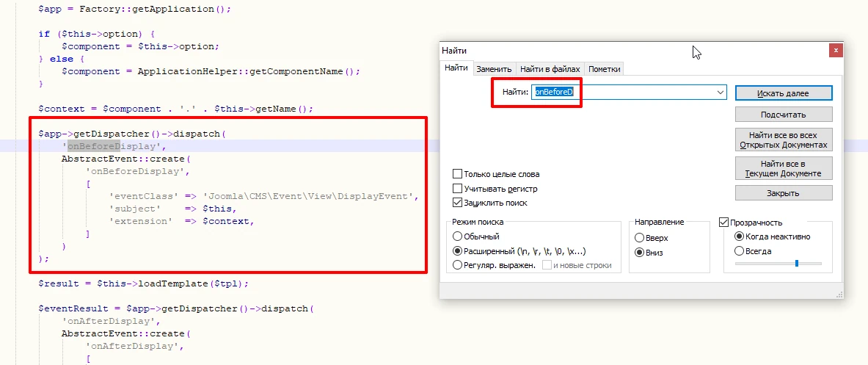The height and width of the screenshot is (365, 868).
Task: Toggle the и новые строки checkbox
Action: (547, 264)
